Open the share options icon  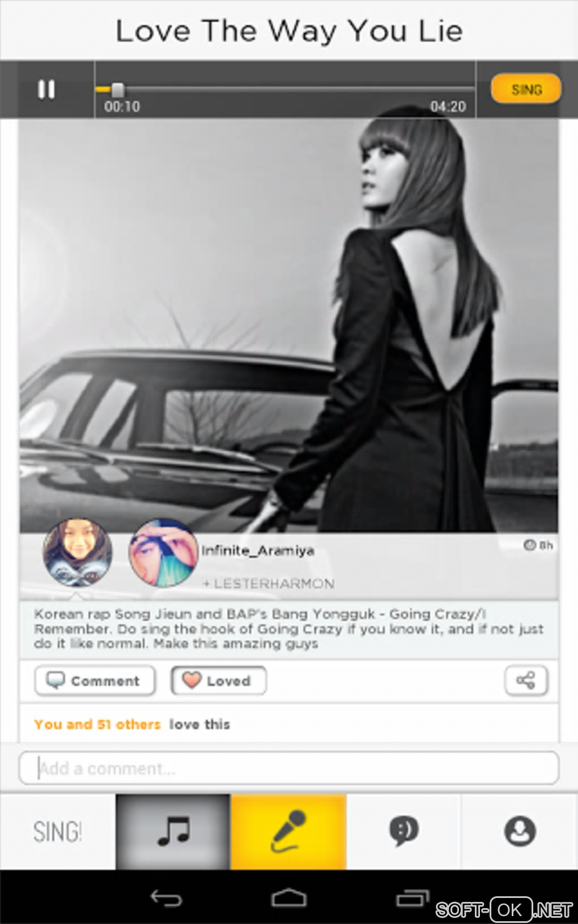(526, 680)
